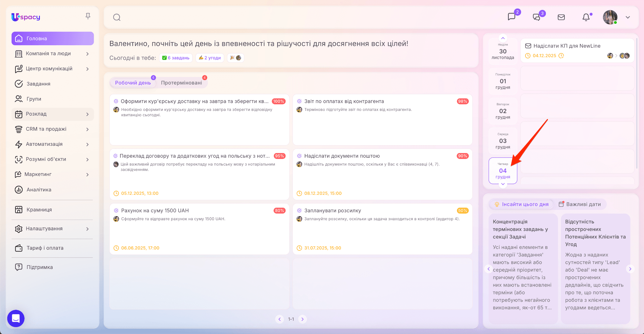Click the Налаштування gear icon
The image size is (644, 334).
coord(19,229)
